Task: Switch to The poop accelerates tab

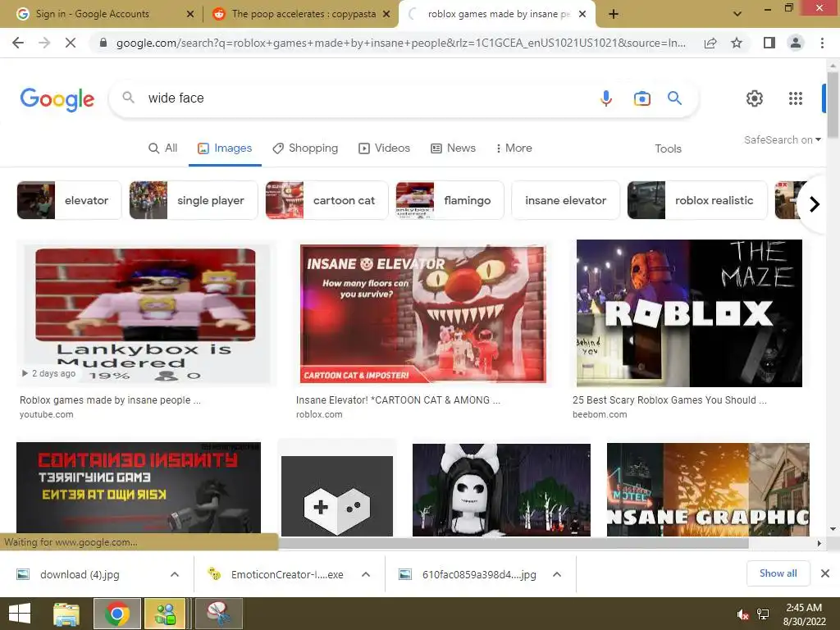Action: coord(304,14)
